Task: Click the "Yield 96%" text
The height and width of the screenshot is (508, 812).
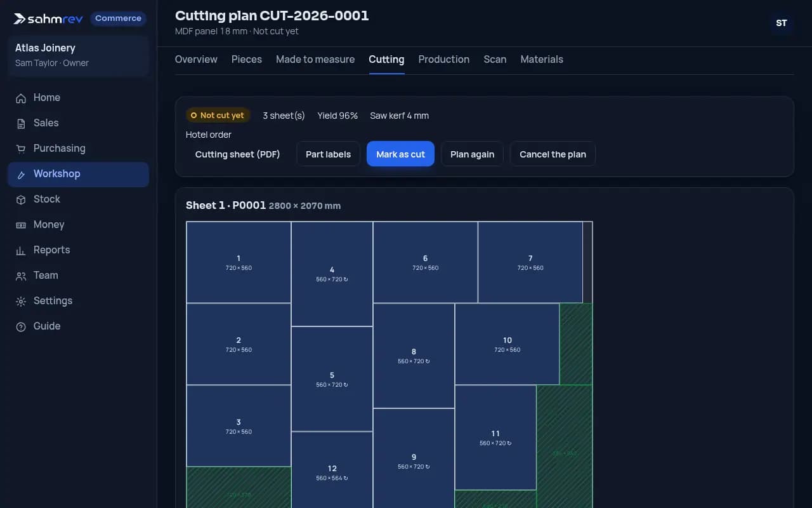Action: 337,116
